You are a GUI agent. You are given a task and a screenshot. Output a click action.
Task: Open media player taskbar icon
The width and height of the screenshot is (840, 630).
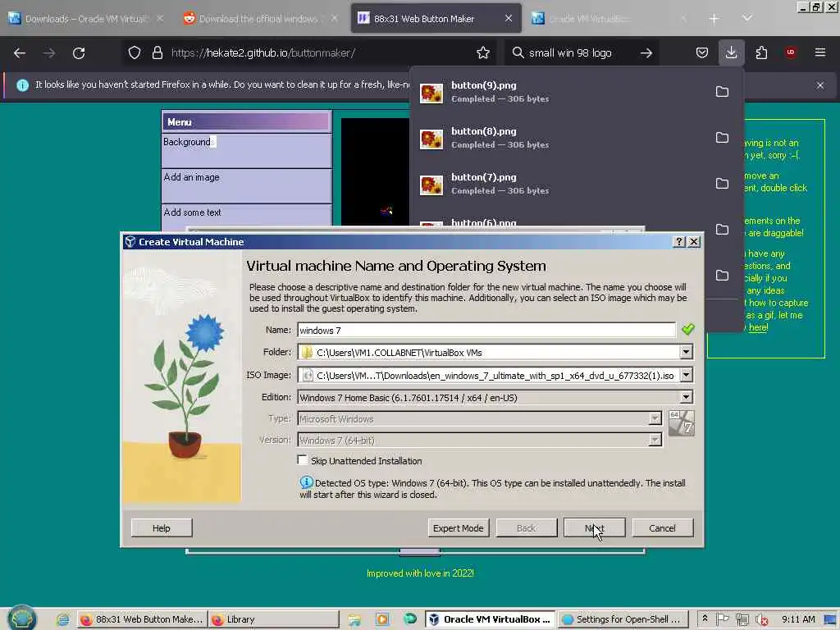382,619
